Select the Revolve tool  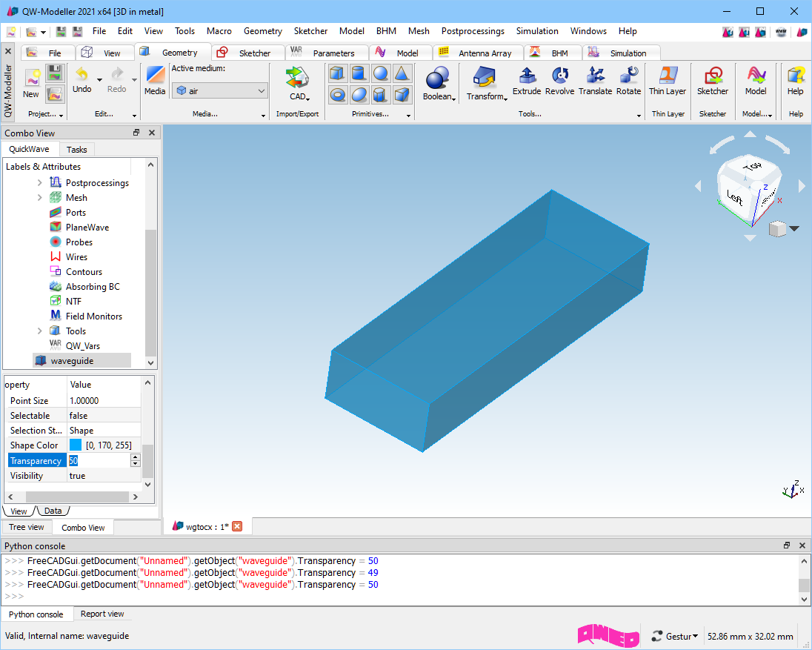click(x=560, y=82)
